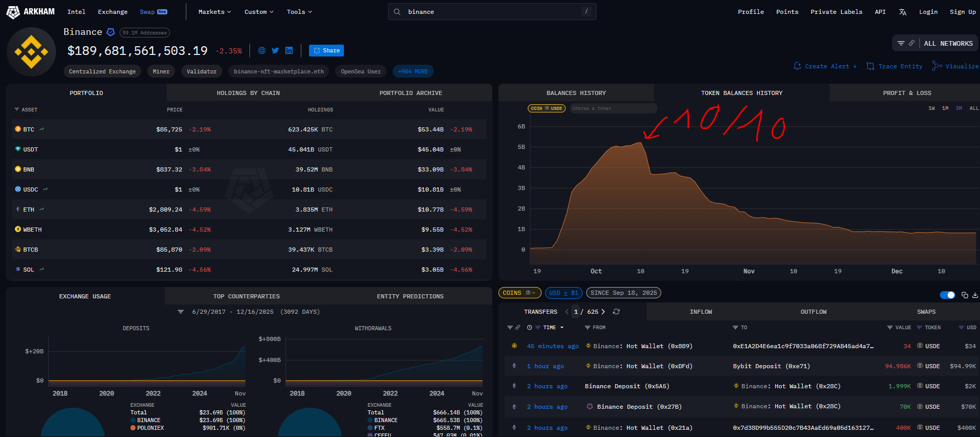Toggle the blue switch above transfers table
Viewport: 980px width, 437px height.
point(947,295)
